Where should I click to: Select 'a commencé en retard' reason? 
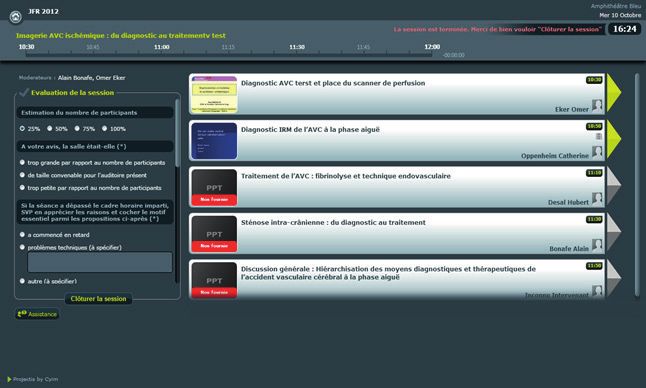pyautogui.click(x=22, y=234)
